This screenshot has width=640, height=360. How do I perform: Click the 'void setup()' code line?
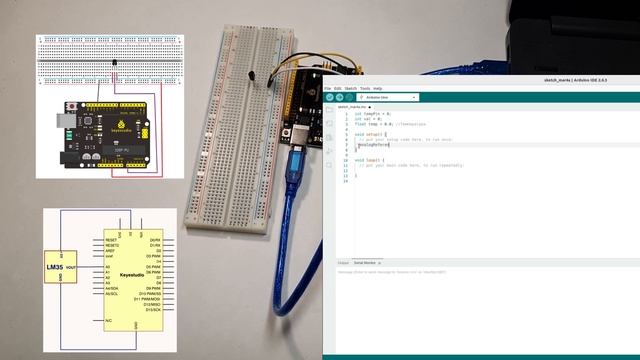click(370, 134)
